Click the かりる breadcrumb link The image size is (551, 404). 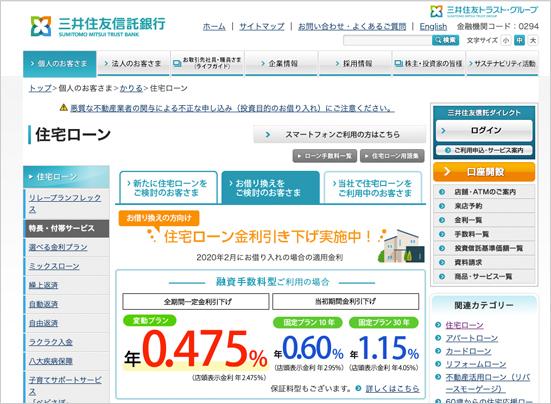click(131, 88)
